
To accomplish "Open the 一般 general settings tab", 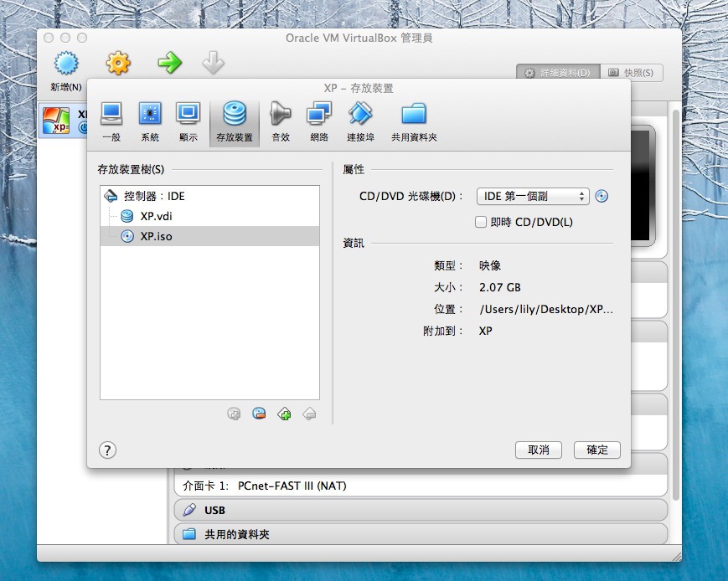I will (x=111, y=121).
